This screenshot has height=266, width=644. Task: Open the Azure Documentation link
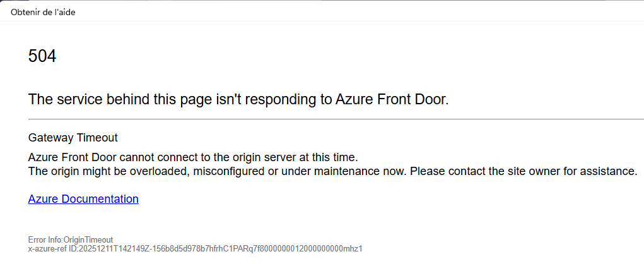click(x=83, y=199)
